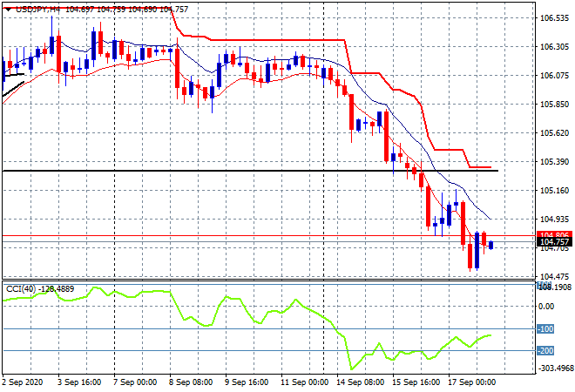The image size is (575, 392).
Task: Click the 8 Sep 08:00 time label
Action: coord(191,382)
